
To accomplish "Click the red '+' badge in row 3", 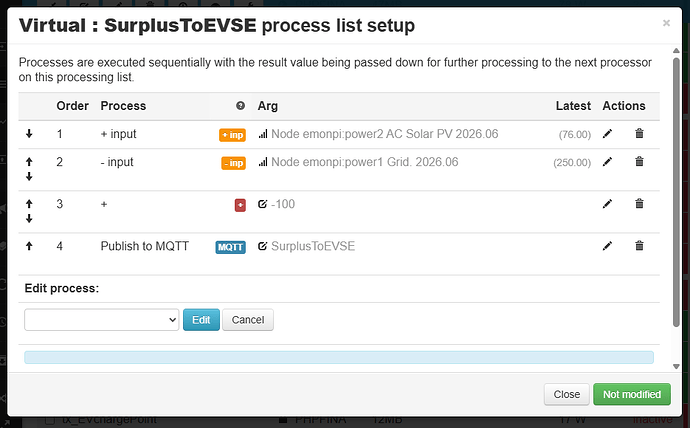I will click(240, 205).
